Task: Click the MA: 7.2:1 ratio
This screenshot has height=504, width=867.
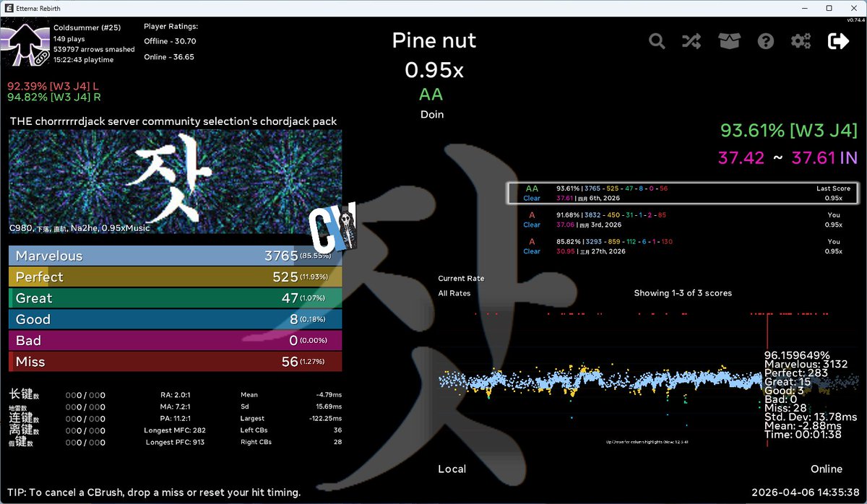Action: (175, 407)
